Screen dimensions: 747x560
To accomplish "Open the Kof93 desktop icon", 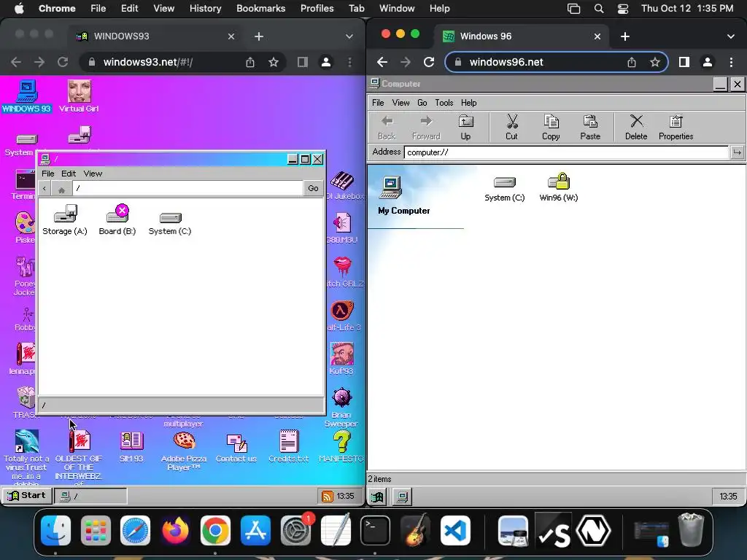I will pos(341,359).
